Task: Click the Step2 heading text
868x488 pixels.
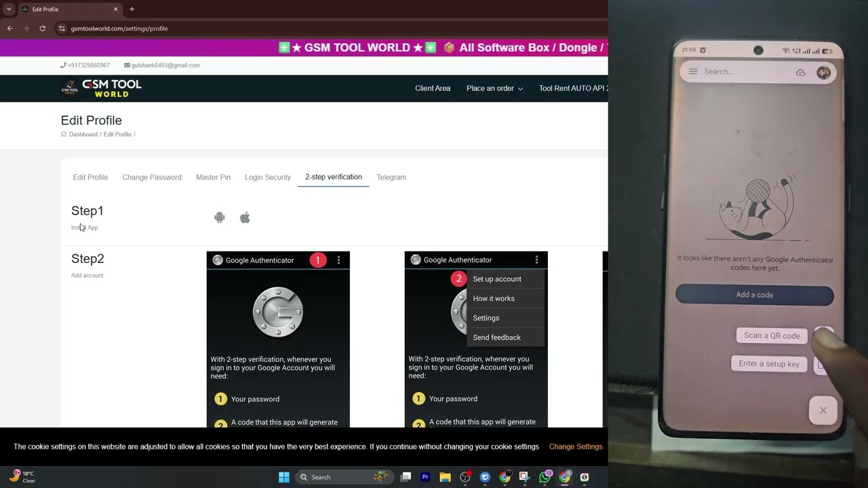Action: [x=87, y=259]
